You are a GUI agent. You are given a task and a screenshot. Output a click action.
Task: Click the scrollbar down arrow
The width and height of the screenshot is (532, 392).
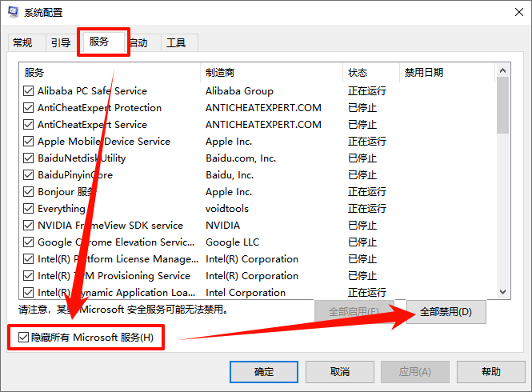click(x=503, y=292)
